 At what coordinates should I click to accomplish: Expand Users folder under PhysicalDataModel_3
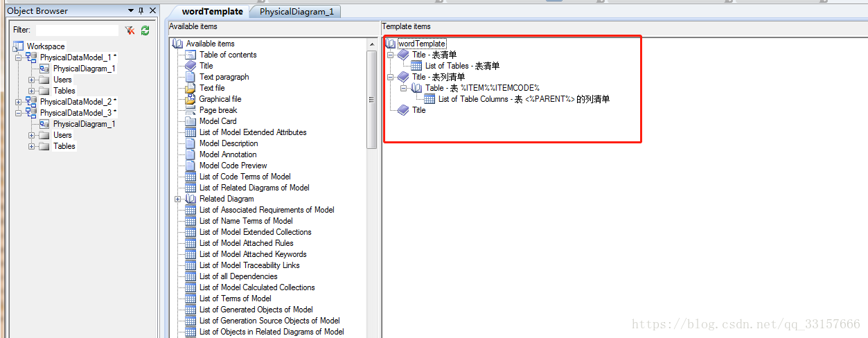click(x=32, y=135)
